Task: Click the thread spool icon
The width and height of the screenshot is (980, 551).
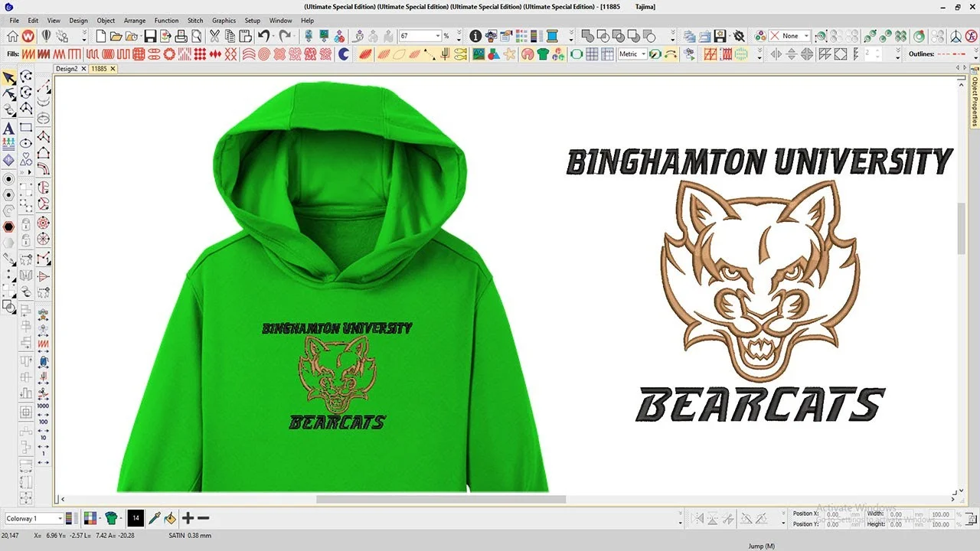Action: [554, 36]
